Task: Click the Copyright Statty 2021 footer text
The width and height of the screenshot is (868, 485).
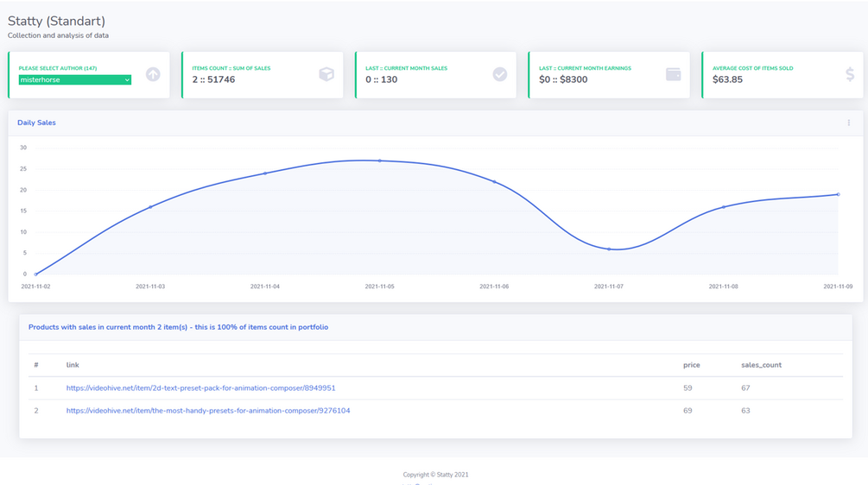Action: pyautogui.click(x=435, y=475)
